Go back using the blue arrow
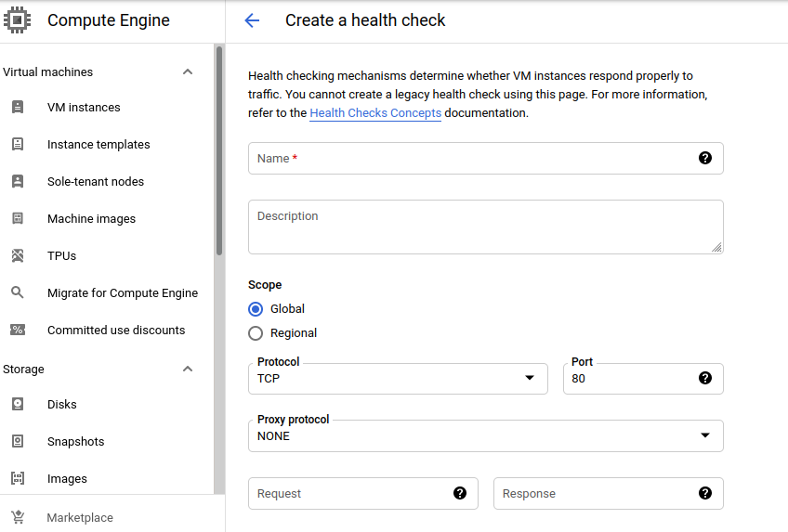788x532 pixels. (x=252, y=20)
